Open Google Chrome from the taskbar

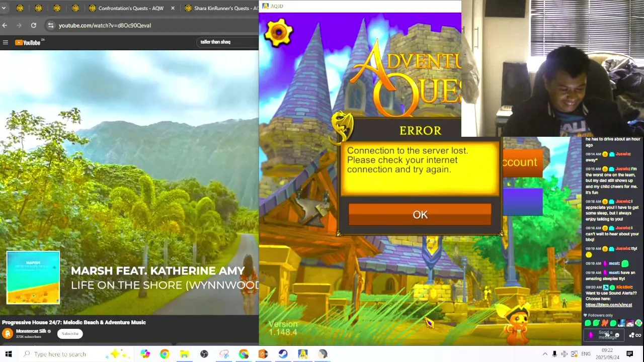pyautogui.click(x=165, y=354)
